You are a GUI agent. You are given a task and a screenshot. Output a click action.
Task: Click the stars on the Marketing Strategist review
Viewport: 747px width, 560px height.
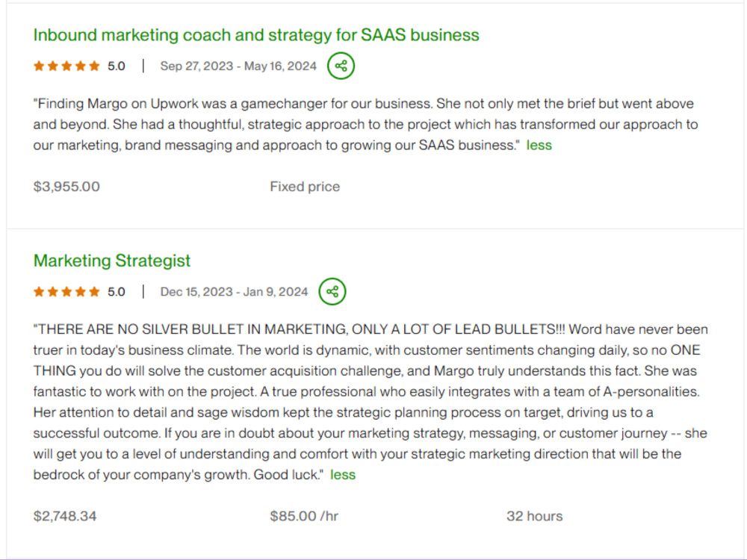(66, 292)
